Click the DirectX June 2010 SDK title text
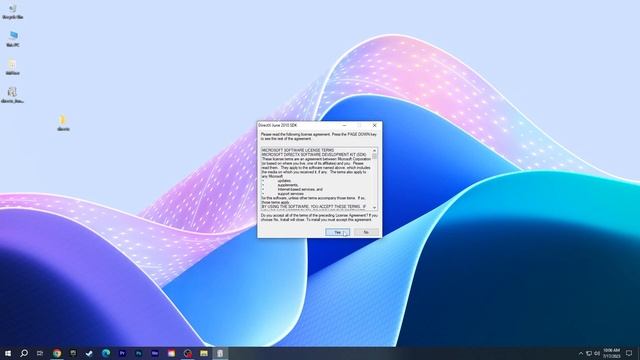The image size is (640, 360). 278,125
